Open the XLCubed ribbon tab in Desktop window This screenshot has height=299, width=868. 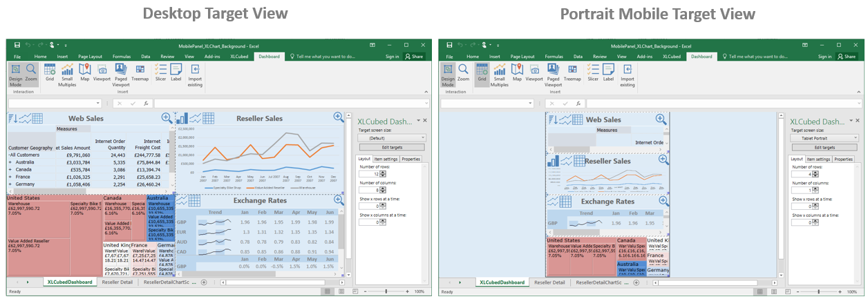tap(239, 56)
